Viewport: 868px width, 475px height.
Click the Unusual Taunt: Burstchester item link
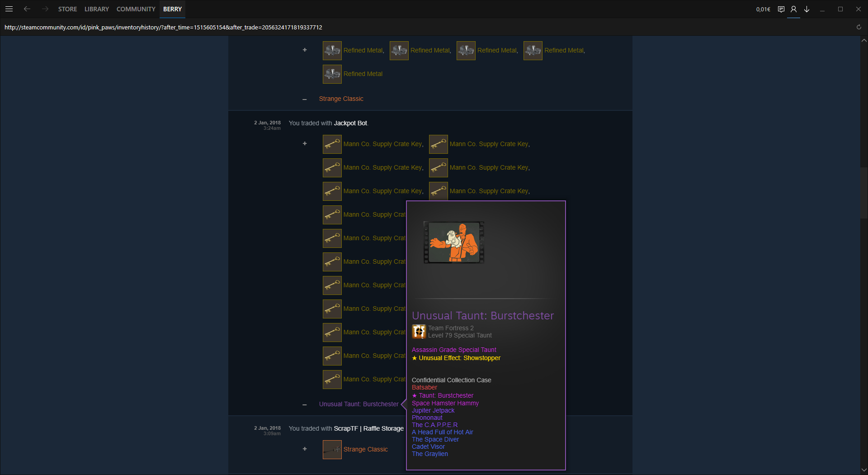[x=359, y=404]
